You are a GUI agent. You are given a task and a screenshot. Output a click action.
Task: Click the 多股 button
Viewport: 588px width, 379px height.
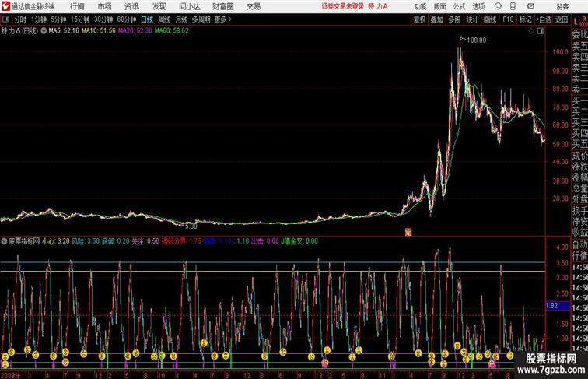tap(454, 19)
